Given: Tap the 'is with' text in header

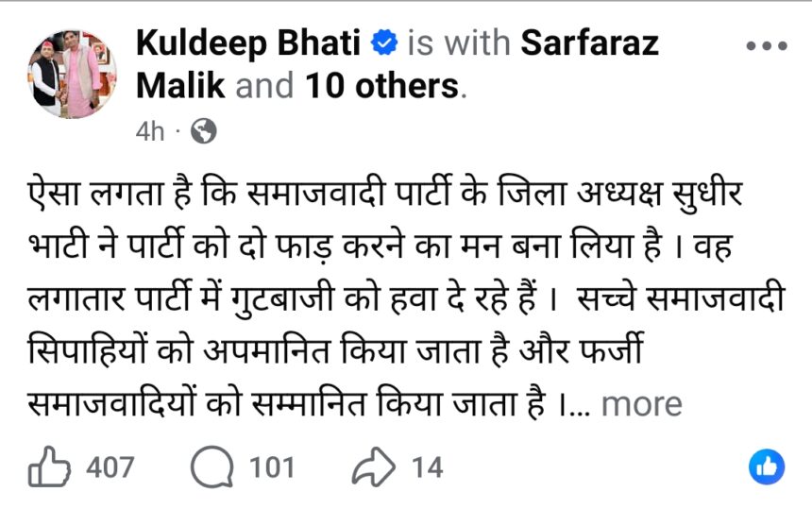Looking at the screenshot, I should pos(459,43).
